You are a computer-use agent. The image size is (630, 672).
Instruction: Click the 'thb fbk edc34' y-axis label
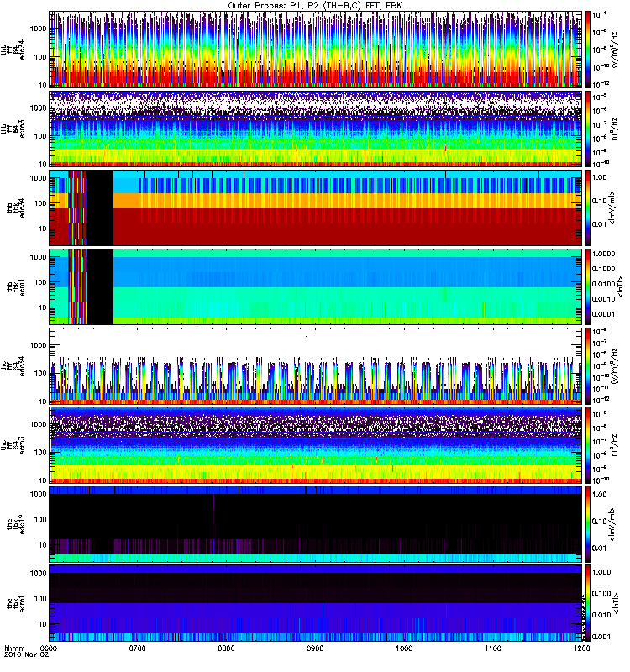pyautogui.click(x=16, y=207)
